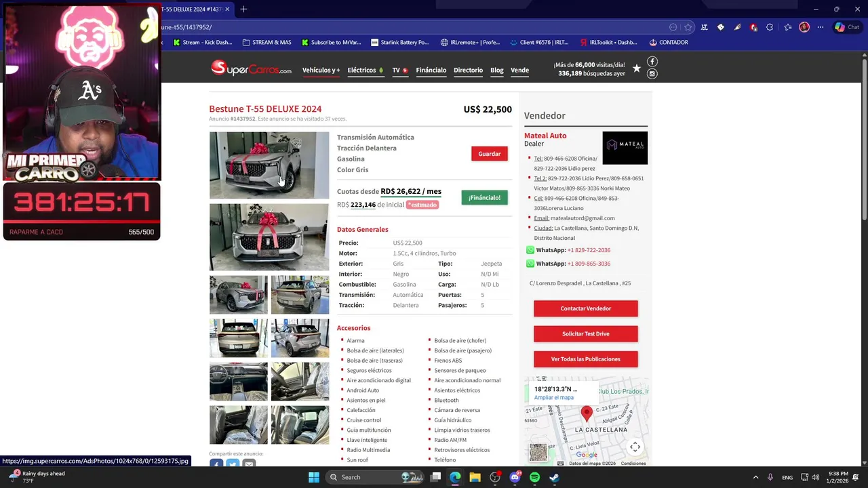This screenshot has height=488, width=868.
Task: Open the Mateal Auto seller link
Action: click(x=545, y=136)
